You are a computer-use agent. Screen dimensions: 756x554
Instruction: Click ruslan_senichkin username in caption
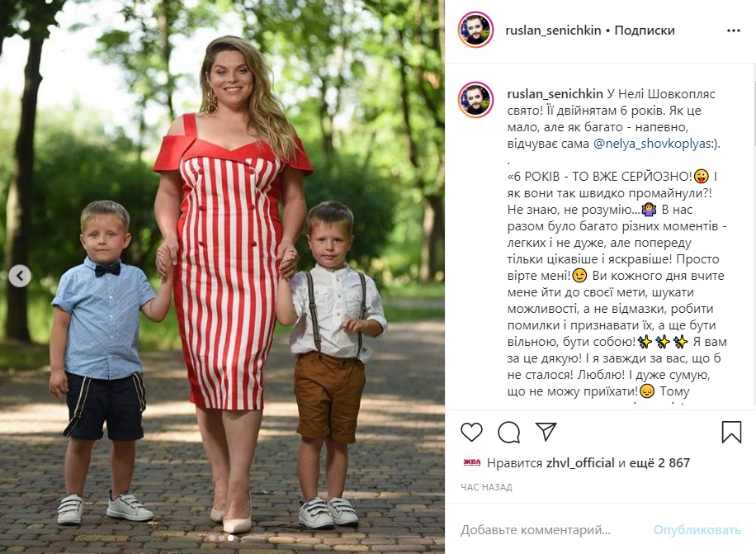tap(555, 93)
